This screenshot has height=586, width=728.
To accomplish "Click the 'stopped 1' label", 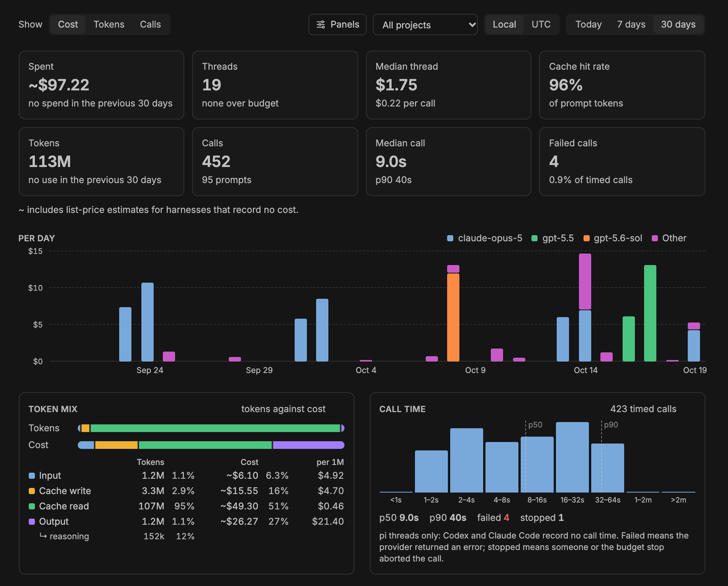I will coord(542,518).
